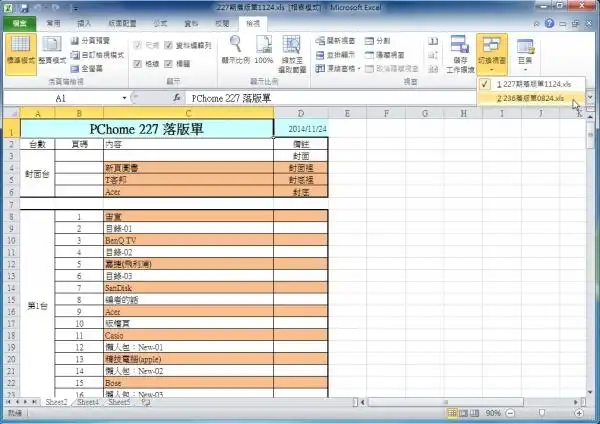Screen dimensions: 600x424
Task: Click row 7 header
Action: 11,204
